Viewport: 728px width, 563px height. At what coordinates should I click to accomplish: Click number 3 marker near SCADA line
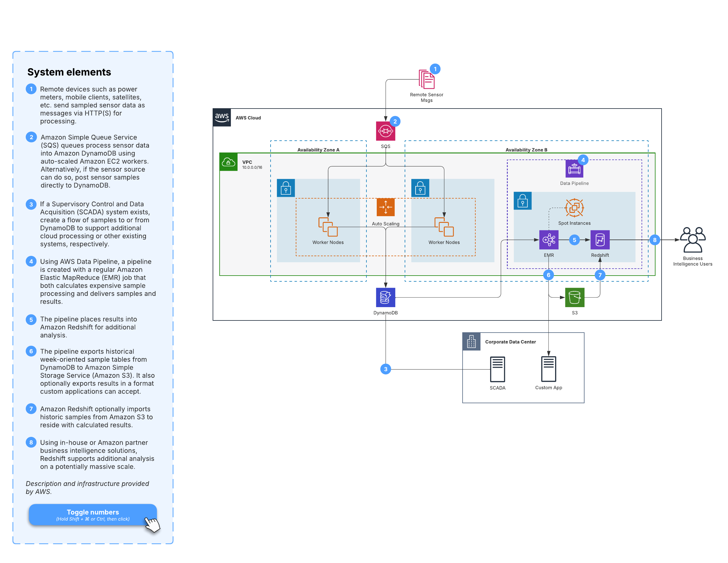point(385,369)
